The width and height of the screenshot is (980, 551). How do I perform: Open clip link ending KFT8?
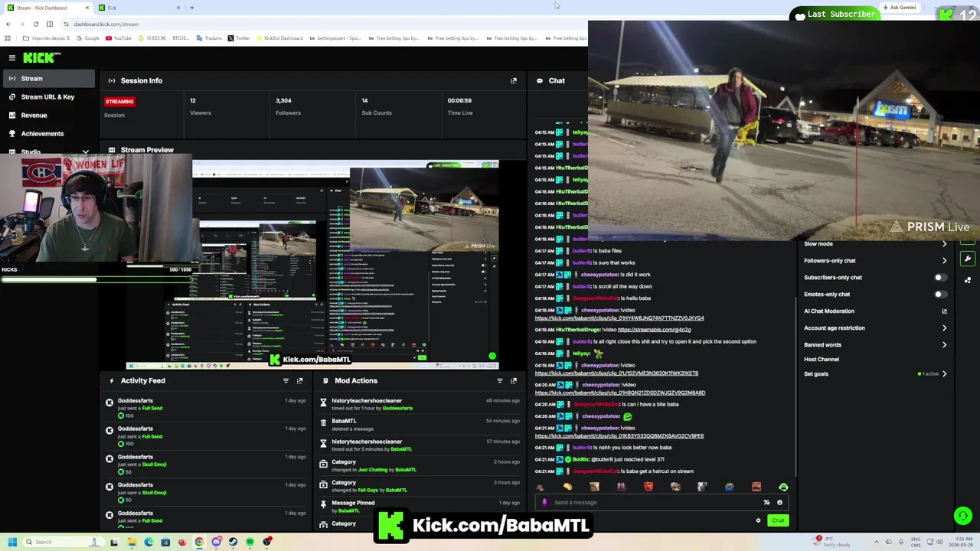616,373
